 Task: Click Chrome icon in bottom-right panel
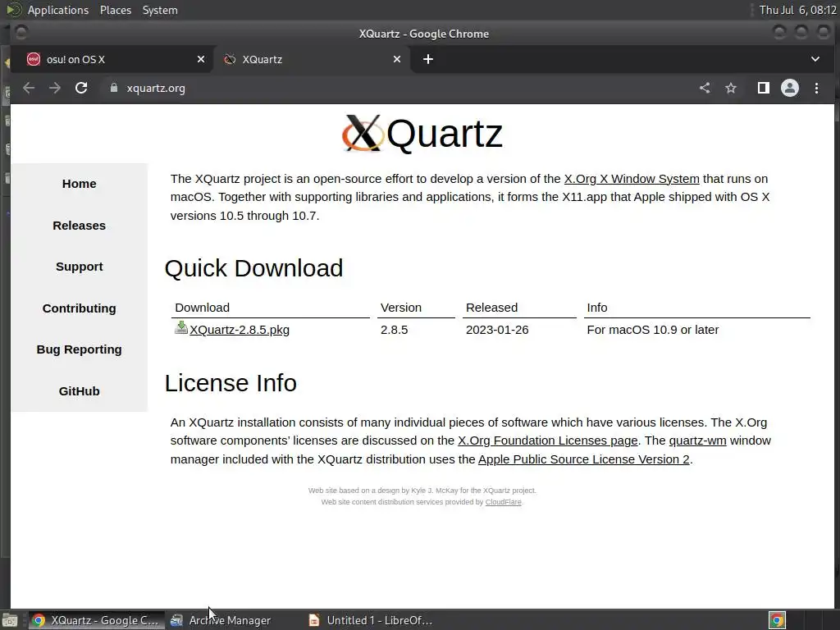777,620
